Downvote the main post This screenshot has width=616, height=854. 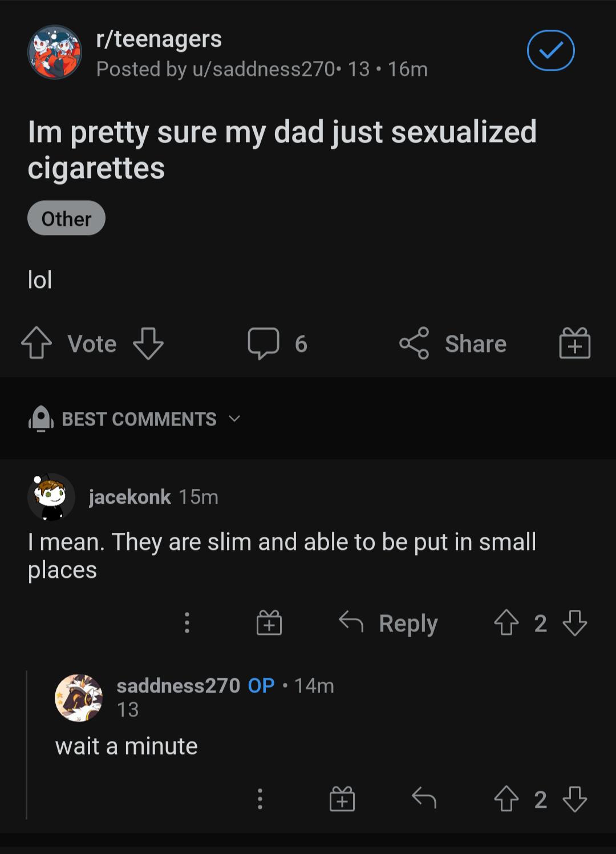tap(148, 343)
